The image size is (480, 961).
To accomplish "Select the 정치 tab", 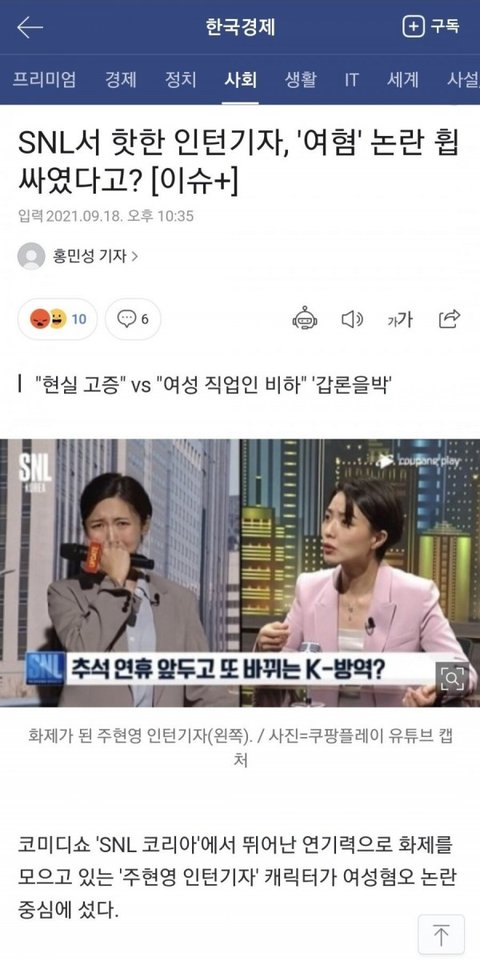I will (x=180, y=80).
